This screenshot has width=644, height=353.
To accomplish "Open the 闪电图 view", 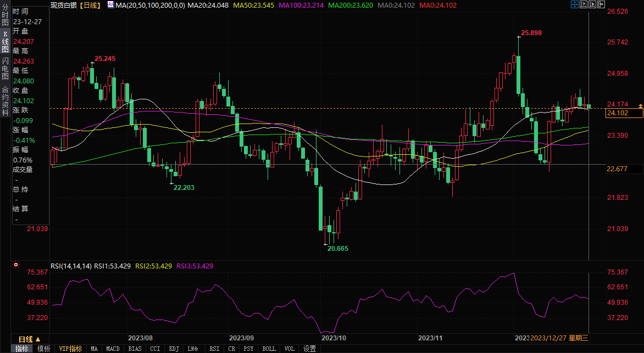I will tap(5, 69).
